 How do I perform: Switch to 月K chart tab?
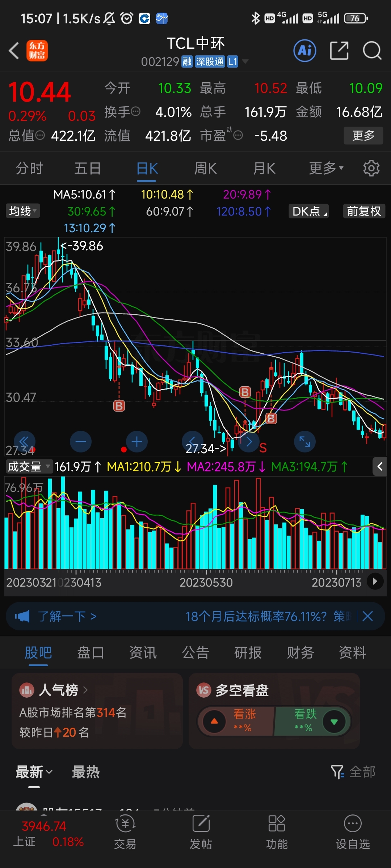[x=264, y=169]
